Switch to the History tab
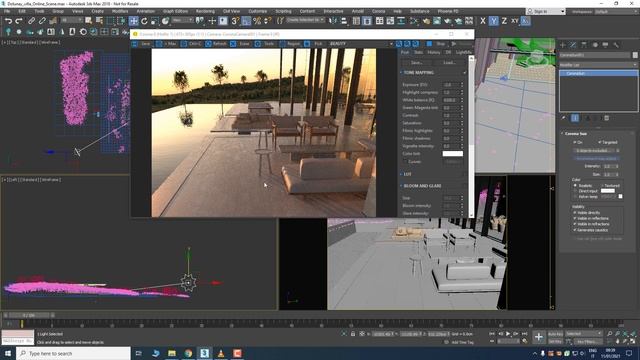This screenshot has width=640, height=360. pyautogui.click(x=434, y=52)
